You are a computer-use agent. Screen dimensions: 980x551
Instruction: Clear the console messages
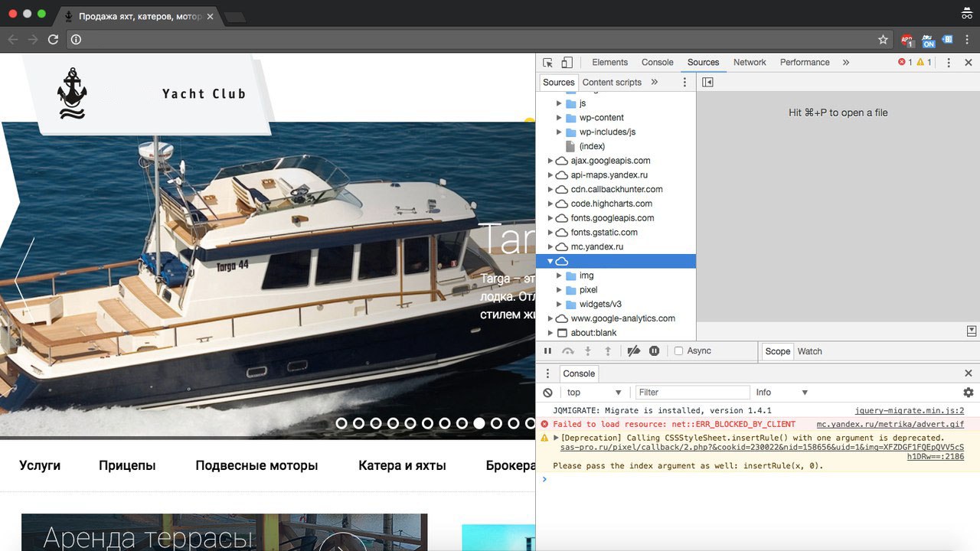[547, 393]
